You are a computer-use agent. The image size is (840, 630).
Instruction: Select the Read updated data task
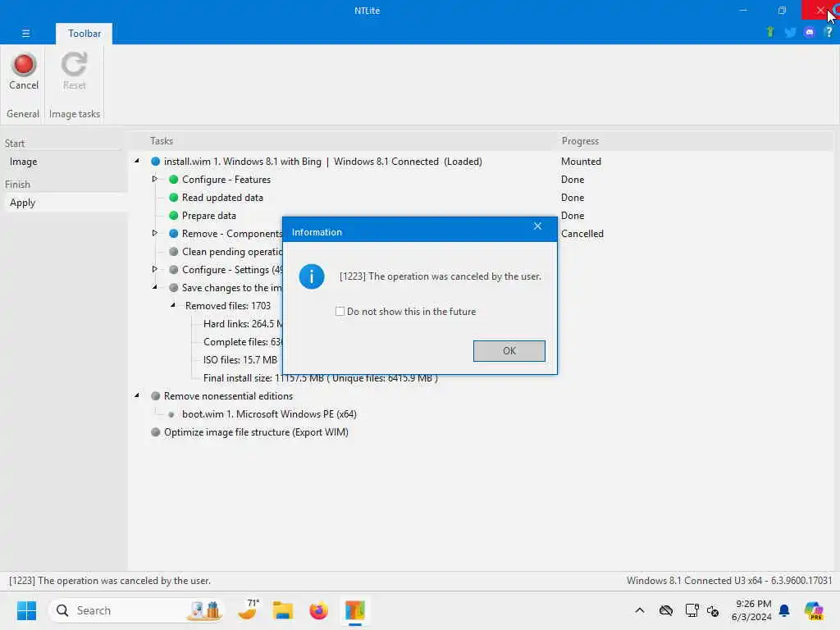click(x=222, y=198)
